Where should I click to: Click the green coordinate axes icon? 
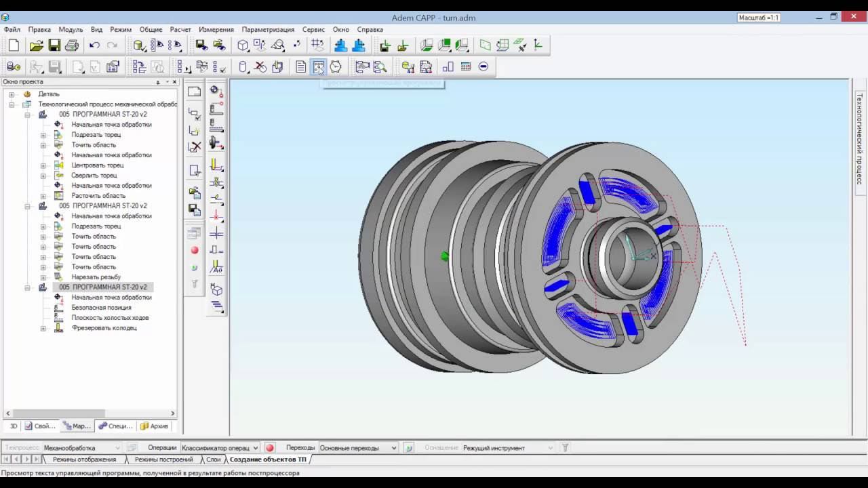538,45
